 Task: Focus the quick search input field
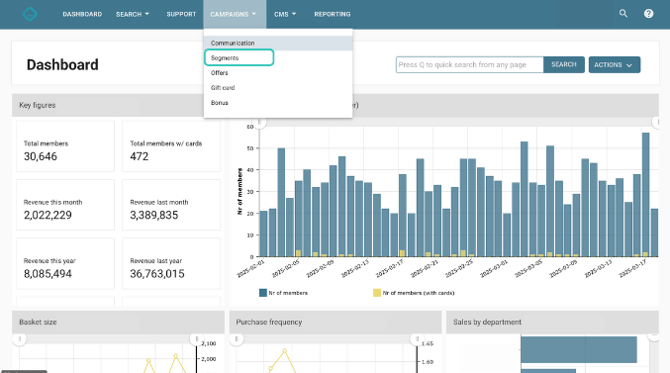470,65
